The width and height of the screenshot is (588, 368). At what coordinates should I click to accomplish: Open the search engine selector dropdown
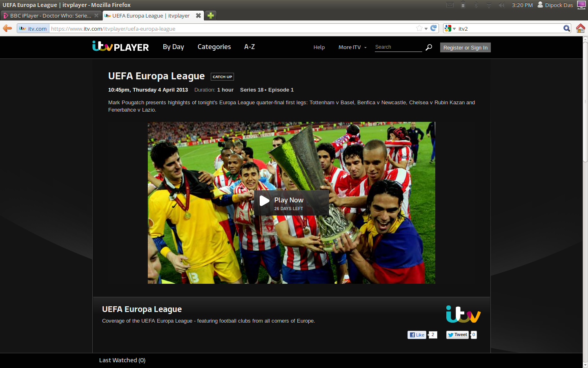pos(450,28)
